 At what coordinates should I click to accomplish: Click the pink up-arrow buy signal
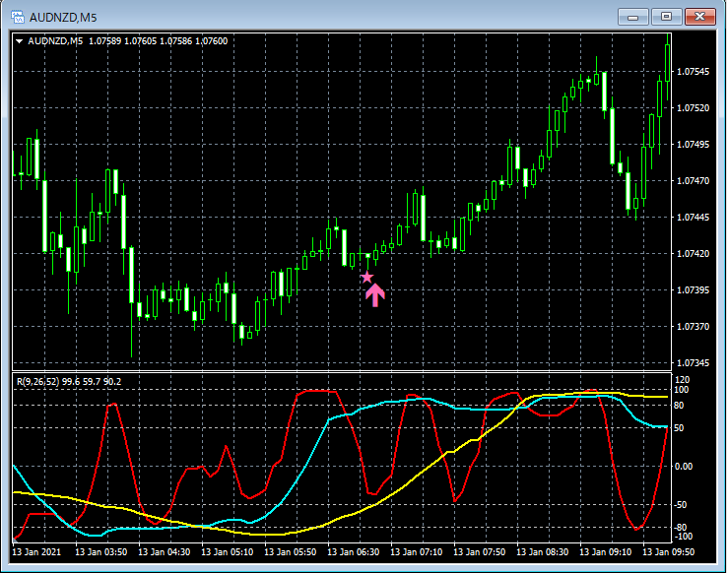[375, 294]
